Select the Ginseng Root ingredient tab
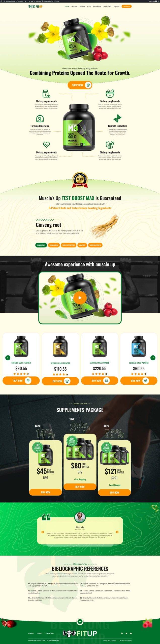 coord(41,245)
